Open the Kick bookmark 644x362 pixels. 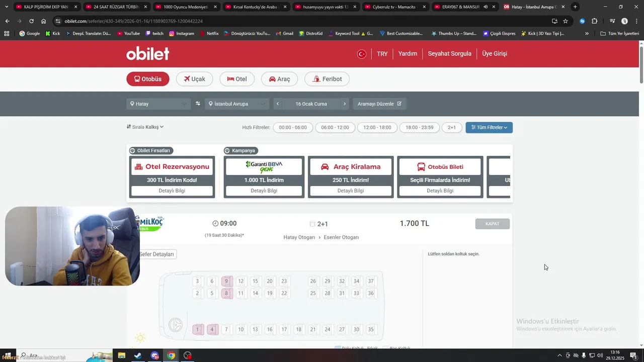52,34
